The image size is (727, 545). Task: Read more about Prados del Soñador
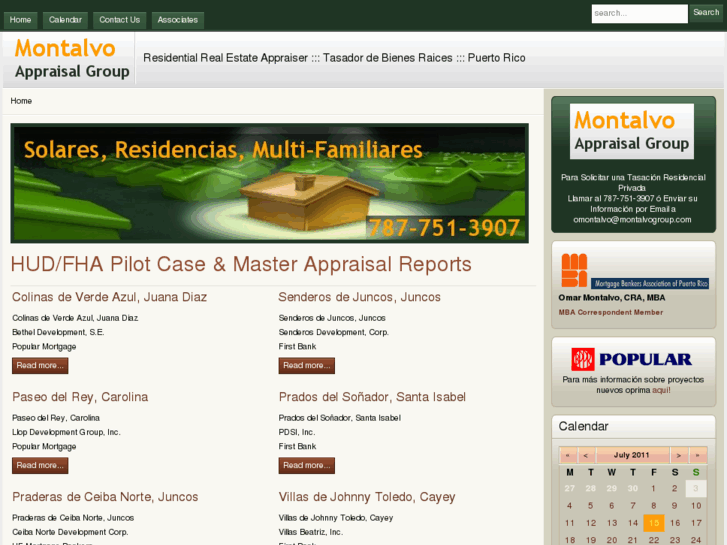pos(306,466)
